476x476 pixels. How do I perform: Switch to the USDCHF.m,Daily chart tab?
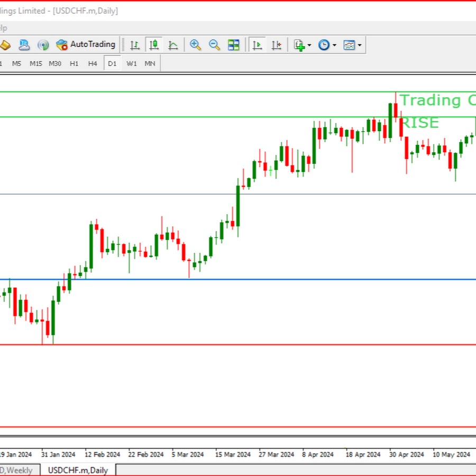[x=78, y=470]
